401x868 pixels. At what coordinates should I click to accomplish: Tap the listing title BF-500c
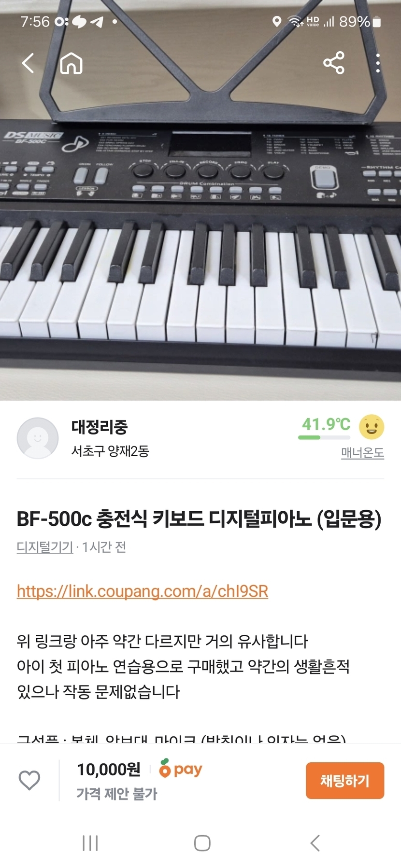pyautogui.click(x=199, y=519)
